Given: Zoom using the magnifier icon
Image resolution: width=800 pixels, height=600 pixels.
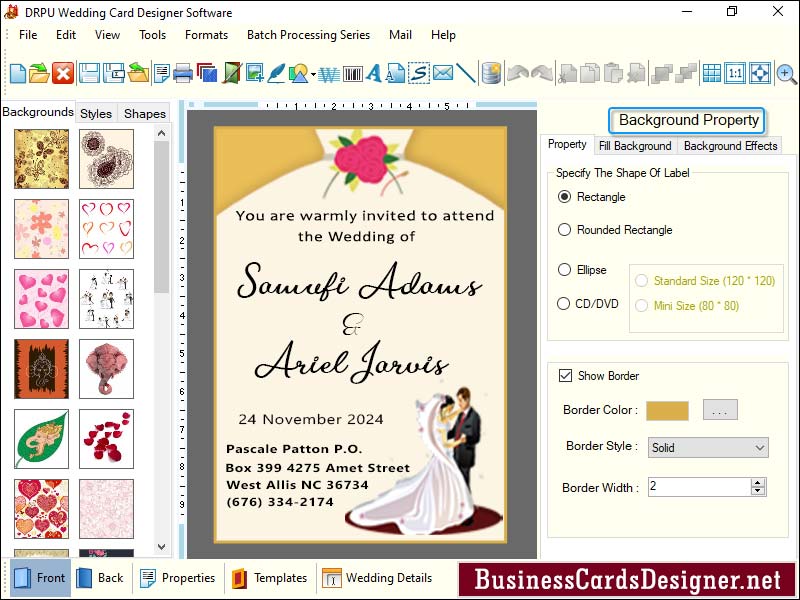Looking at the screenshot, I should (x=784, y=73).
